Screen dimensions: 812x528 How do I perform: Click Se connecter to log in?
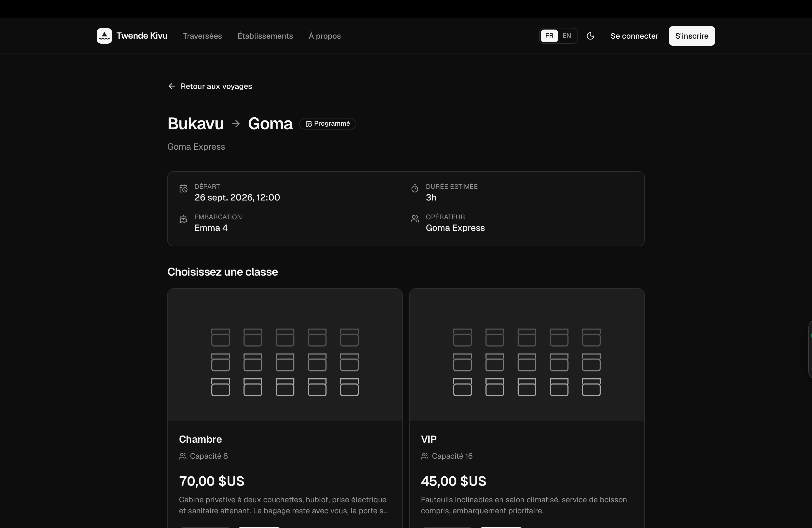coord(634,36)
